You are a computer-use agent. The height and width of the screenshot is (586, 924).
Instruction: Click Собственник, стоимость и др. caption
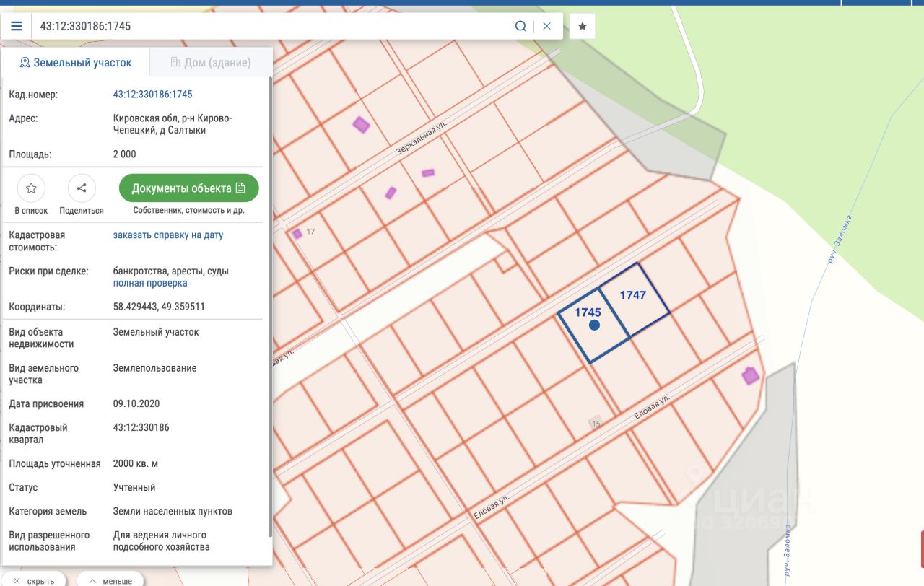pyautogui.click(x=189, y=211)
